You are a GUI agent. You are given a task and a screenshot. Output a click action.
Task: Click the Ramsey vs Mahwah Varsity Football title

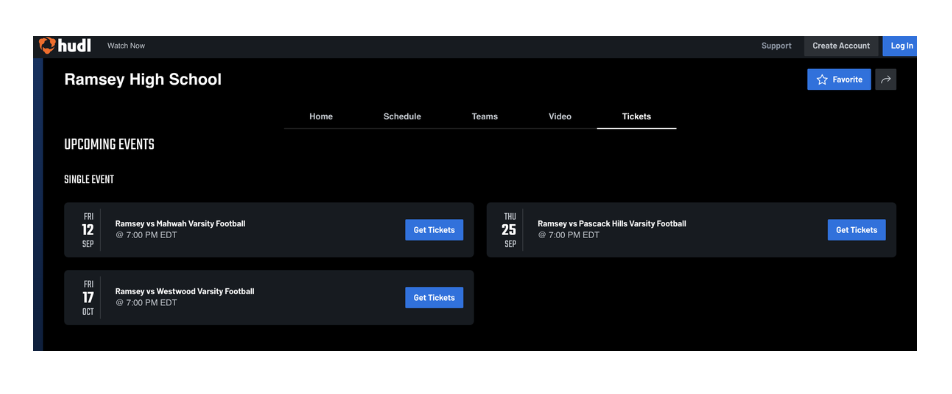coord(180,224)
